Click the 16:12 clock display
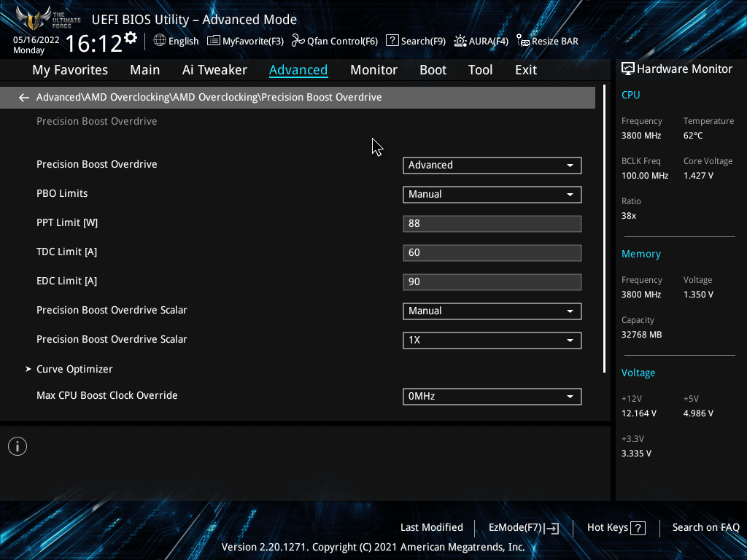Viewport: 747px width, 560px height. (x=94, y=43)
